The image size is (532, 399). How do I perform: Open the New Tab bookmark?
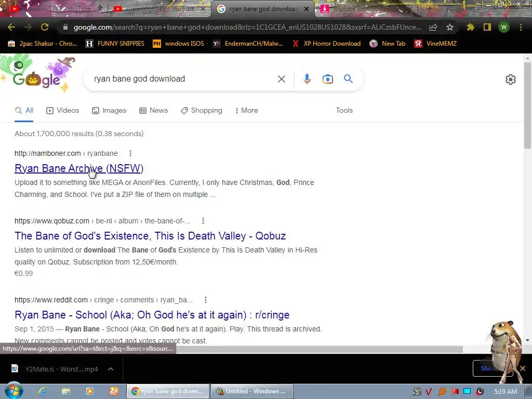(x=388, y=44)
